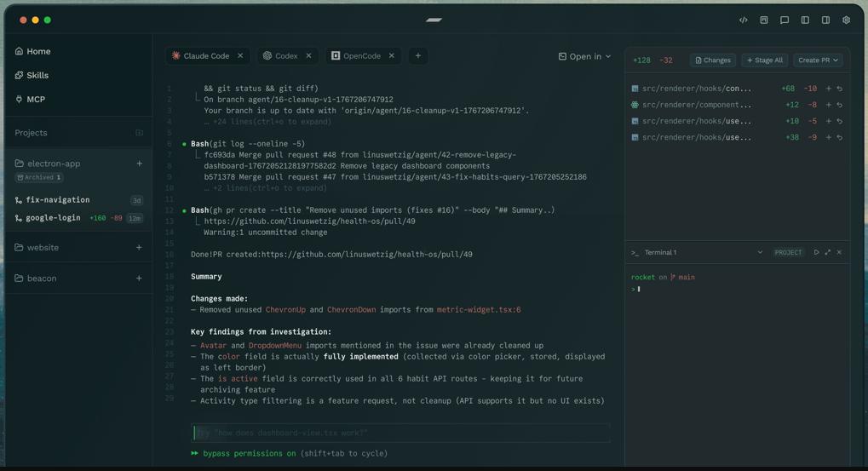The image size is (868, 471).
Task: Revert changes in src/renderer/component... file
Action: coord(840,105)
